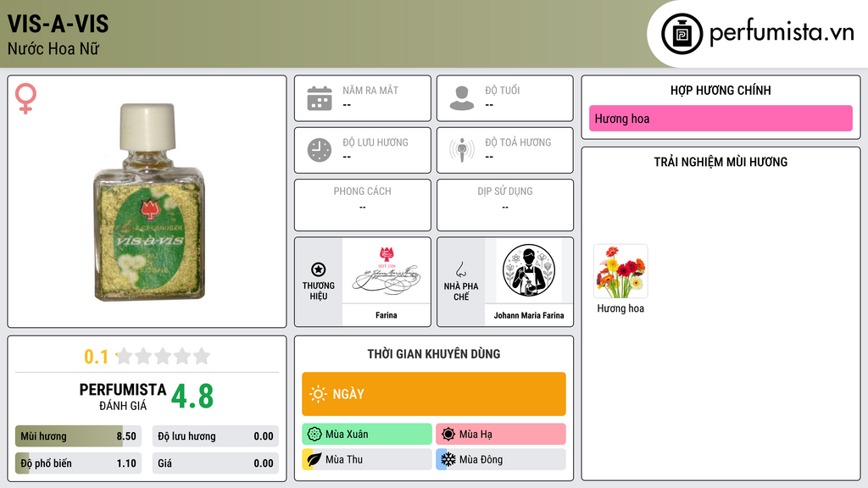Open the Johann Maria Farina perfumer portrait
Screen dimensions: 868x488
529,271
